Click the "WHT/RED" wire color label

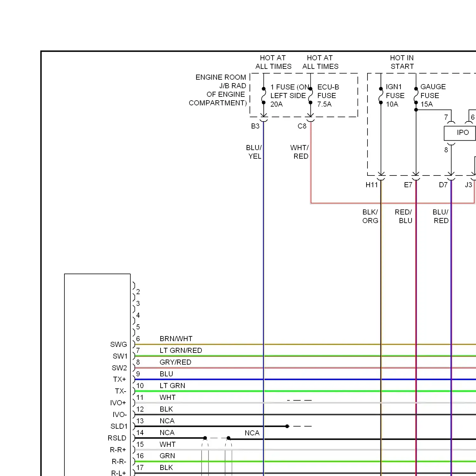click(x=300, y=152)
